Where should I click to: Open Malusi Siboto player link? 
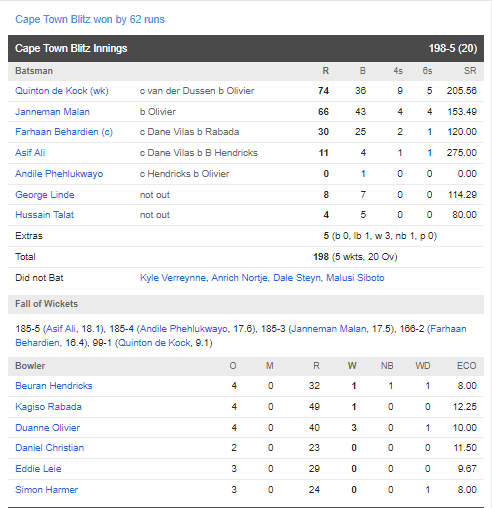[x=355, y=278]
